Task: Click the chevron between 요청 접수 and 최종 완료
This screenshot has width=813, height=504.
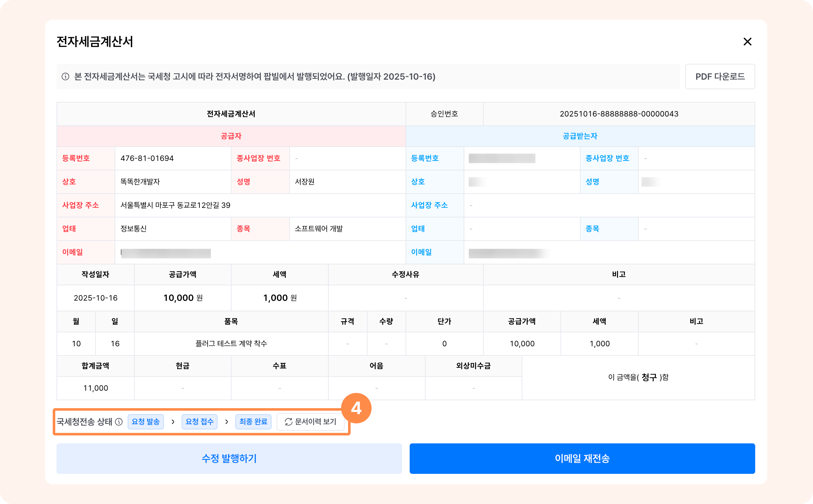Action: [x=227, y=422]
